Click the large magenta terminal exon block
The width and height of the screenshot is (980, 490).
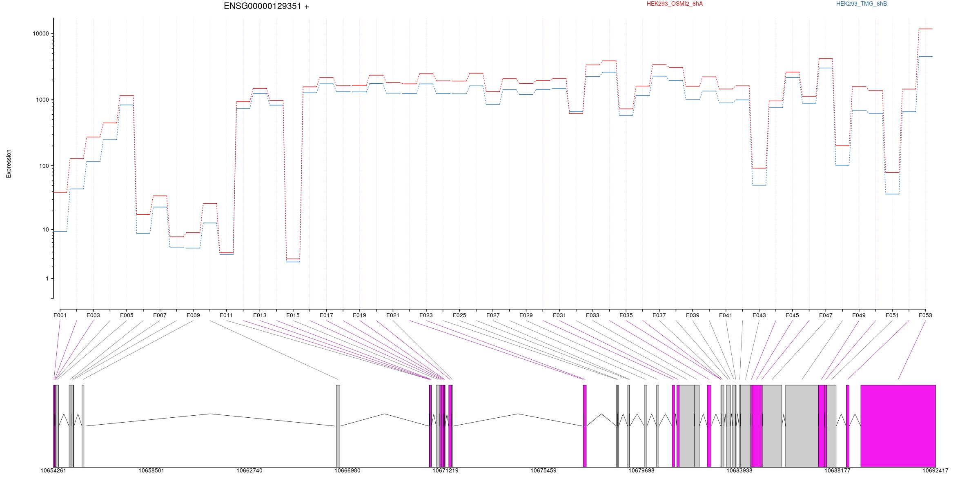[x=898, y=426]
